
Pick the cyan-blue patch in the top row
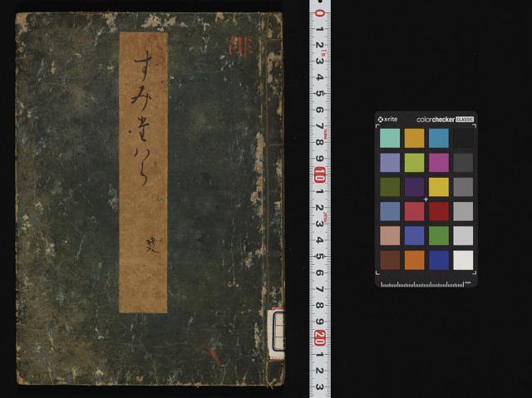(439, 138)
